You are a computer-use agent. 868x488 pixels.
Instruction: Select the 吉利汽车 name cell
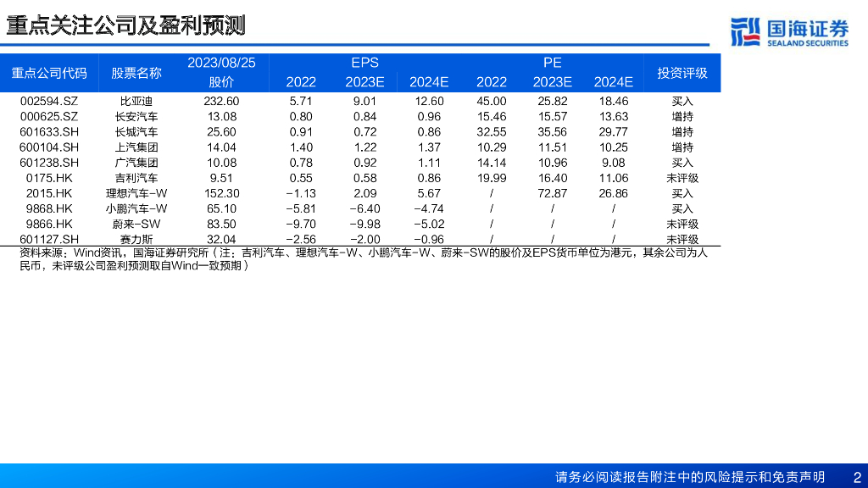[x=136, y=178]
